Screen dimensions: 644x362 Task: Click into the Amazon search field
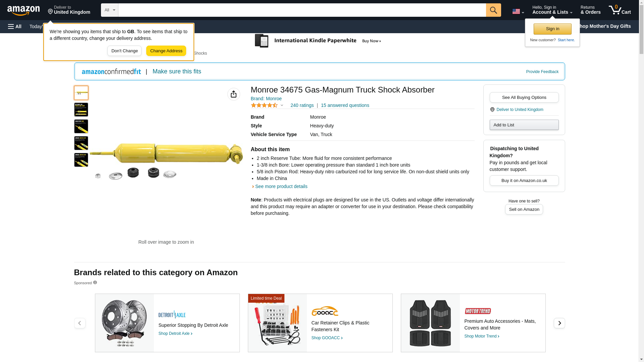tap(302, 10)
